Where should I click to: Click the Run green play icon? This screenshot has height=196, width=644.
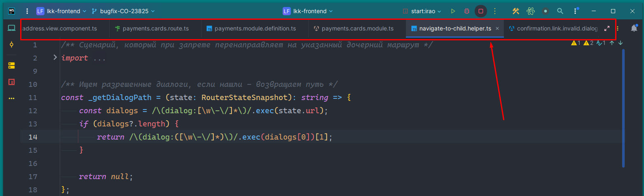[x=453, y=11]
